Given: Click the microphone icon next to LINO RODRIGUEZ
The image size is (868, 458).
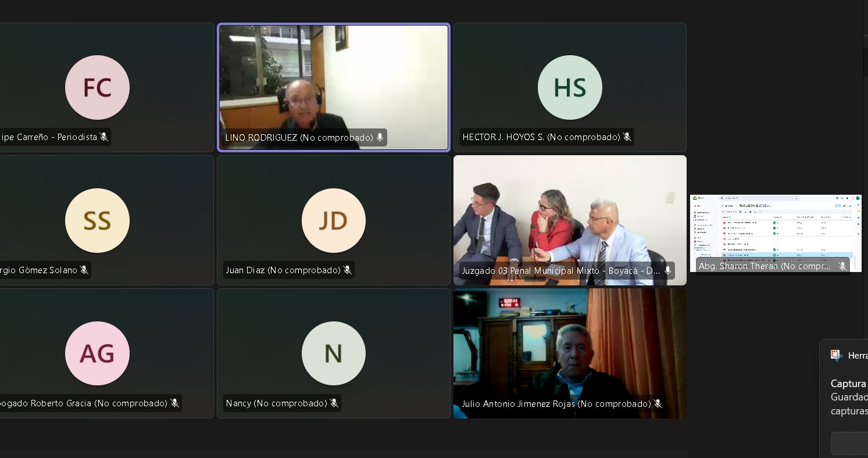Looking at the screenshot, I should pos(380,138).
